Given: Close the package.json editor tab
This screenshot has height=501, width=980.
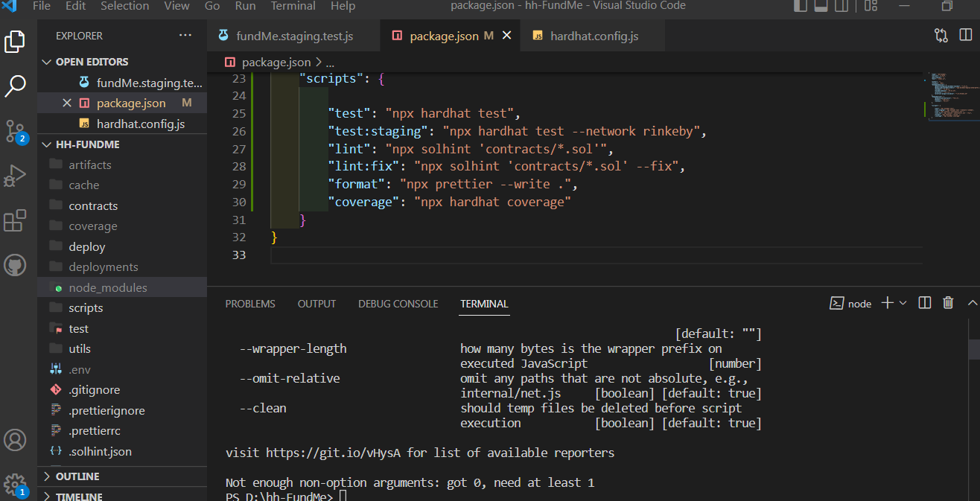Looking at the screenshot, I should tap(507, 36).
